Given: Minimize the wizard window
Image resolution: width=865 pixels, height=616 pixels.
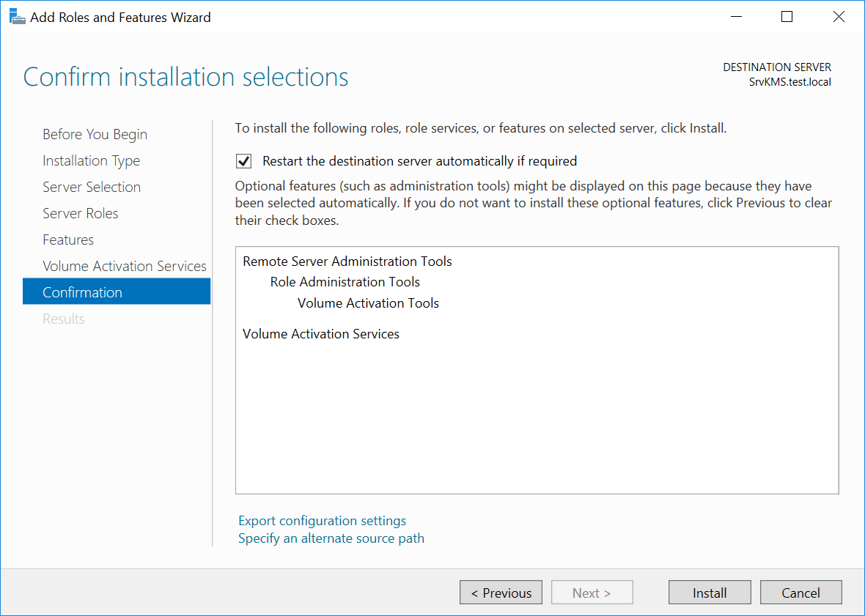Looking at the screenshot, I should 736,17.
